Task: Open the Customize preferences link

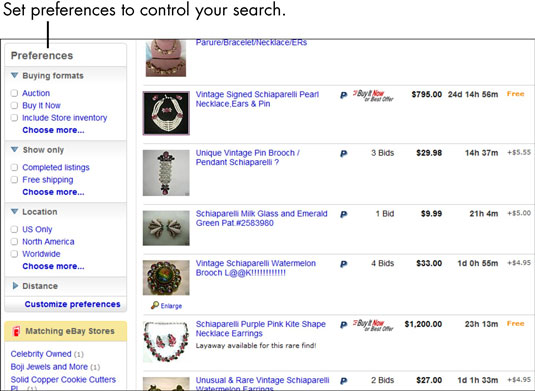Action: (72, 304)
